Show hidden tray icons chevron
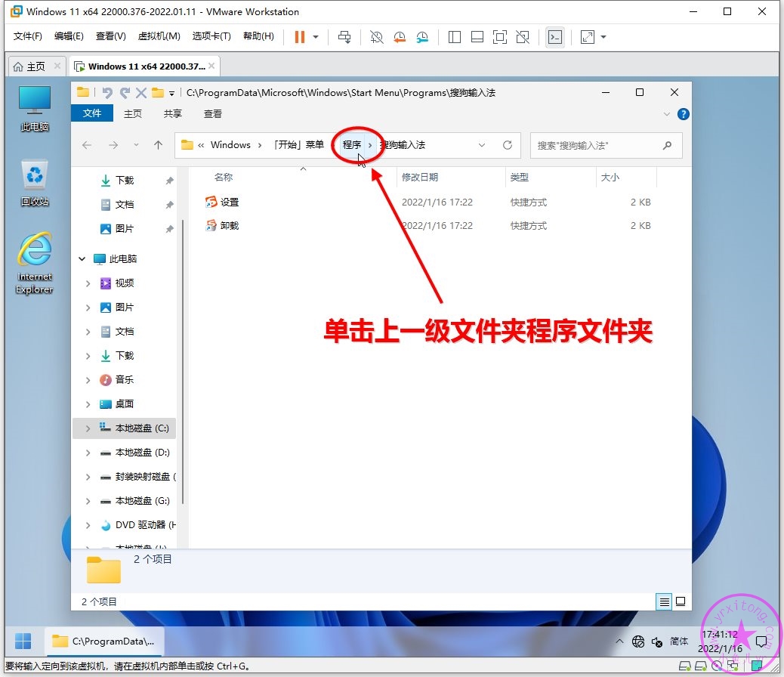This screenshot has height=677, width=784. (x=619, y=641)
